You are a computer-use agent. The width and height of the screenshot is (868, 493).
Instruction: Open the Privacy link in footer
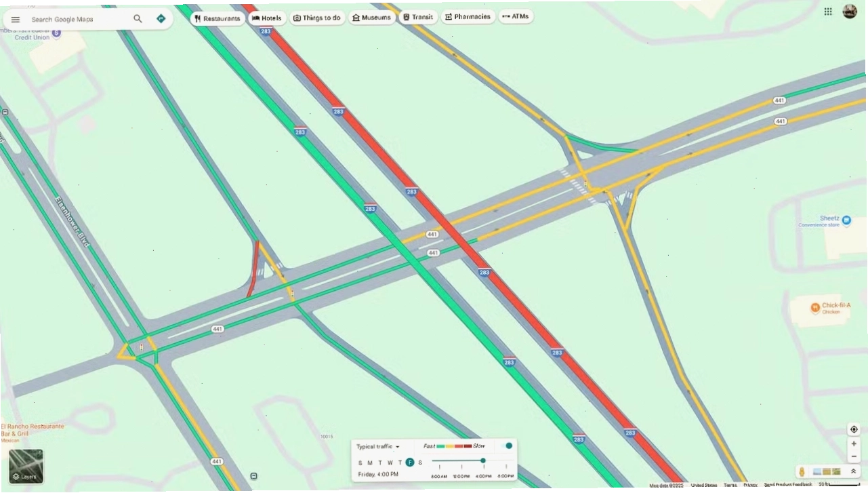[750, 485]
